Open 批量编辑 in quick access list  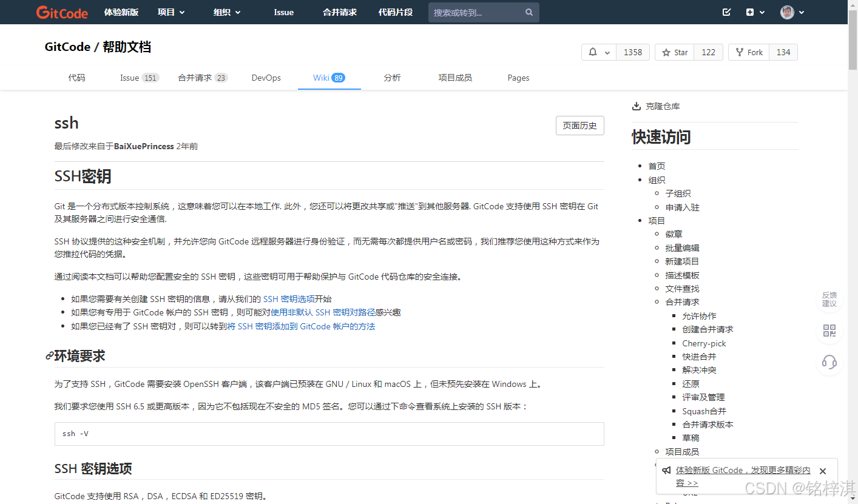pos(682,248)
